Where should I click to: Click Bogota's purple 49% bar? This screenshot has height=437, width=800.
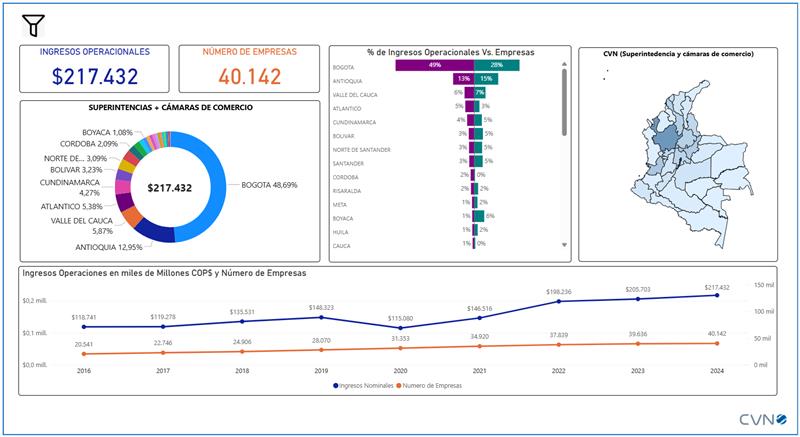[x=434, y=65]
